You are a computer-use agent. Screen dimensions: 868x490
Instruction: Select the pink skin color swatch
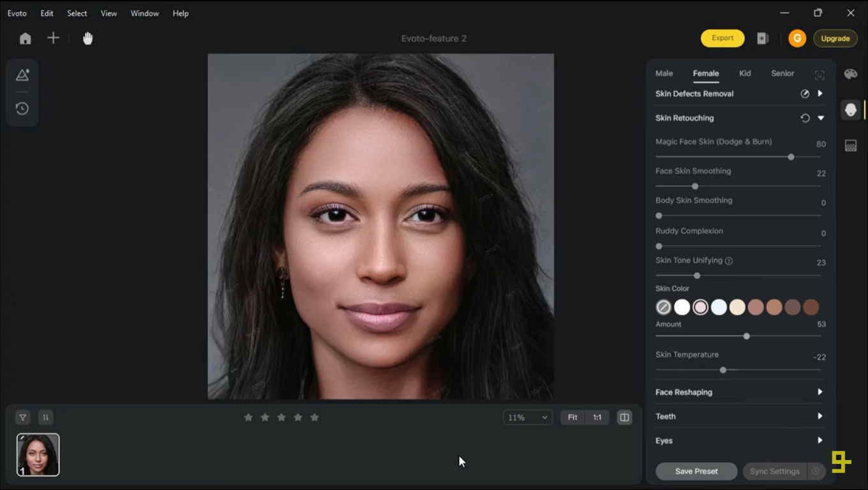[x=700, y=307]
